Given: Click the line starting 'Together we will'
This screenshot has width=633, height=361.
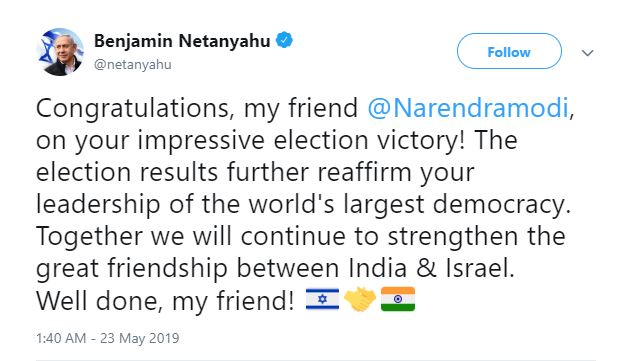Looking at the screenshot, I should click(x=300, y=237).
